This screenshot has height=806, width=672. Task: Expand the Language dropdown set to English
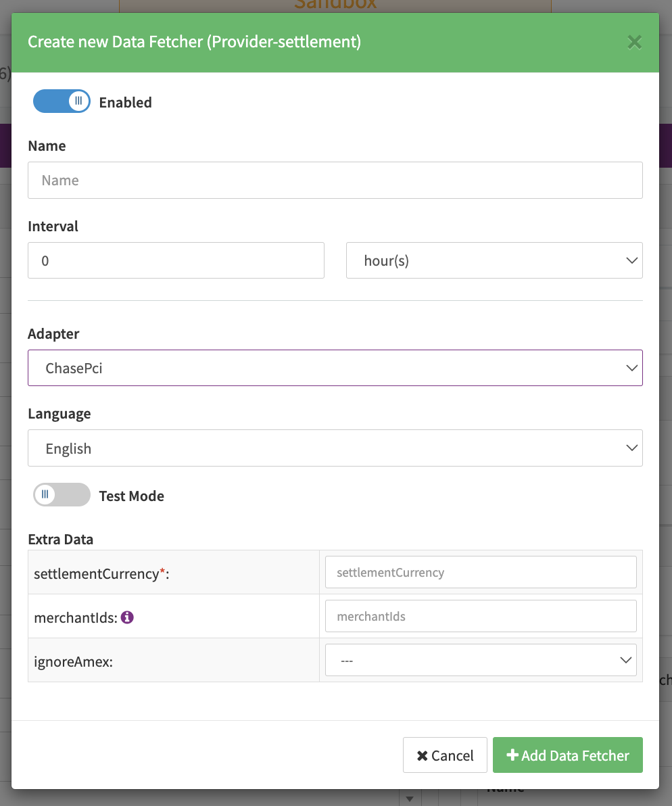point(335,448)
